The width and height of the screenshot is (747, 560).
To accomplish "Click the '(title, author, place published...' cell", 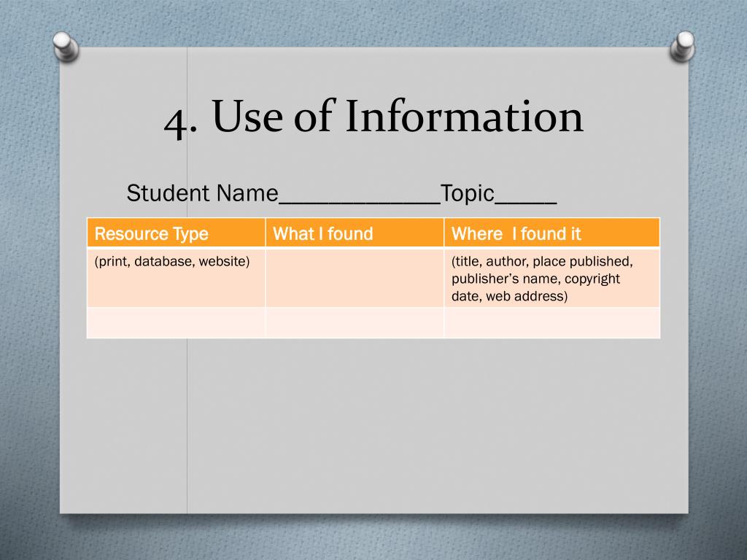I will pyautogui.click(x=551, y=278).
